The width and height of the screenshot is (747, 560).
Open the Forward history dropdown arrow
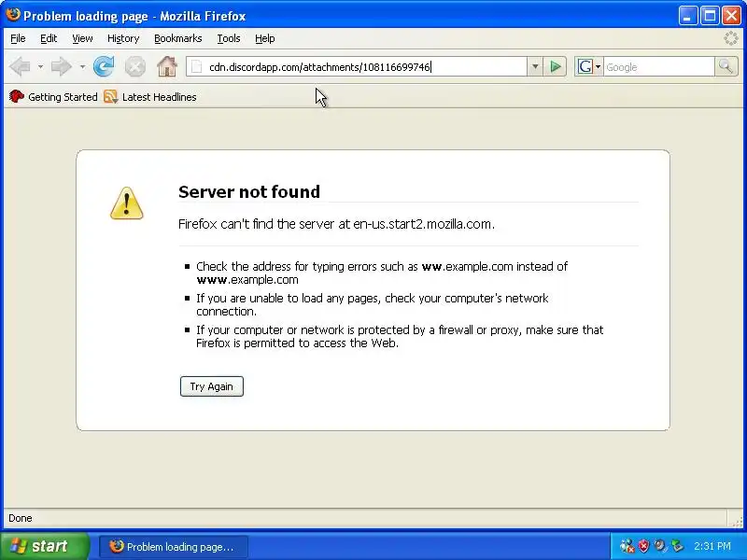(x=82, y=66)
